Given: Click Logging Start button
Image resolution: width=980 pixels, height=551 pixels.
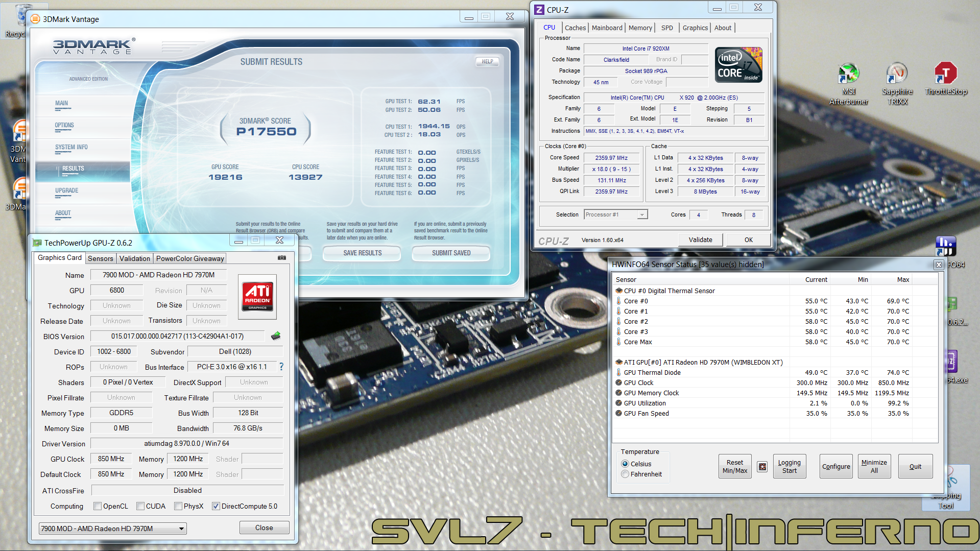Looking at the screenshot, I should (x=789, y=466).
